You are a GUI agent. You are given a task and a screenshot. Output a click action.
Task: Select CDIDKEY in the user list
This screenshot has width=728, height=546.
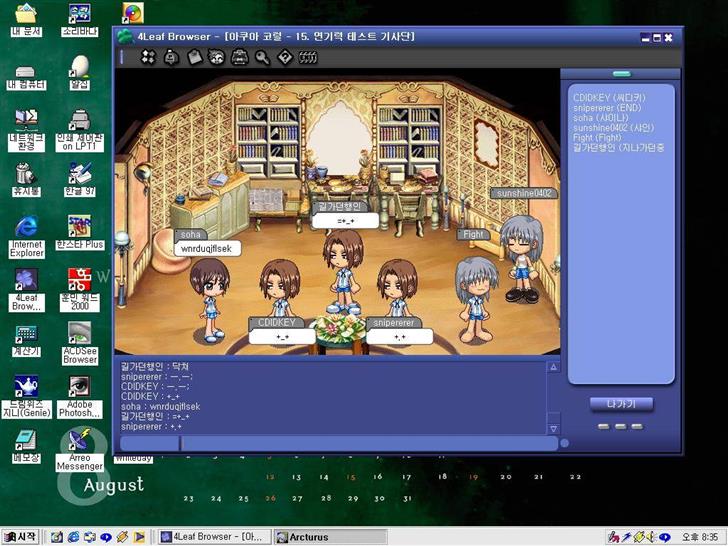pos(609,98)
